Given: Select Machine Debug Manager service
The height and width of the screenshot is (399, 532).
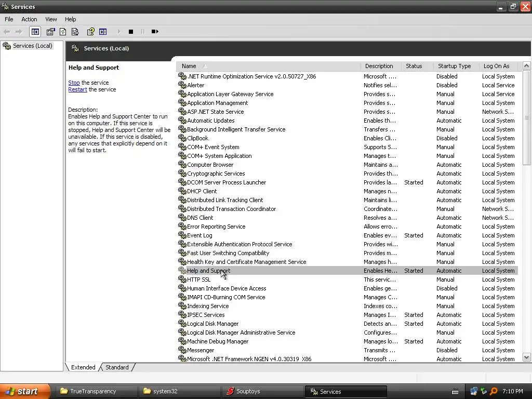Looking at the screenshot, I should (347, 341).
